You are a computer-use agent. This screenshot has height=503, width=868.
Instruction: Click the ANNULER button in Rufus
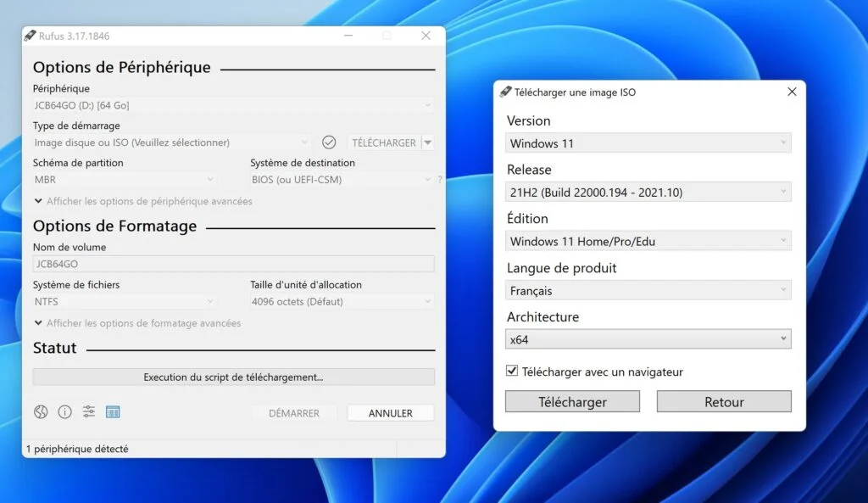tap(390, 413)
